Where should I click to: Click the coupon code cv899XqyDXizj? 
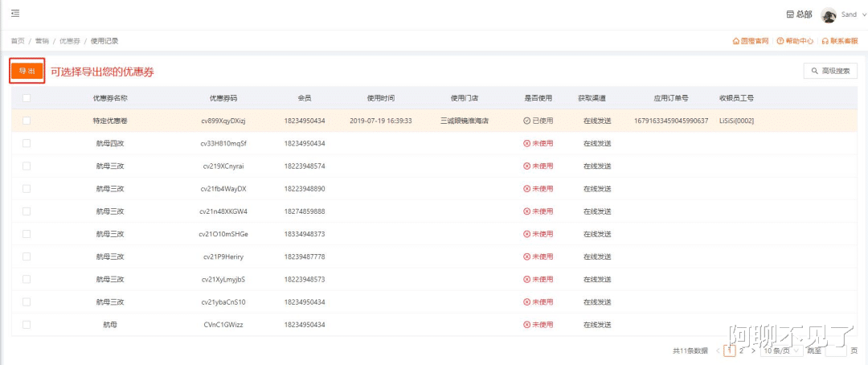pyautogui.click(x=223, y=121)
